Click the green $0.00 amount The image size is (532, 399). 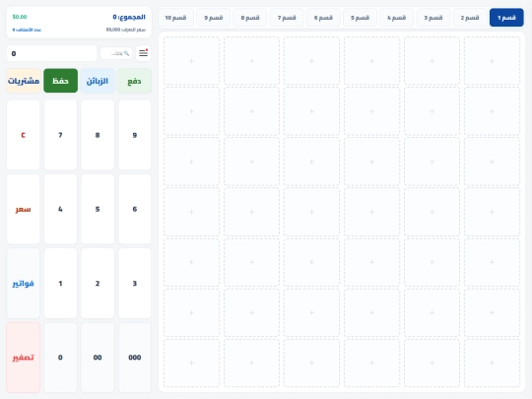click(x=20, y=17)
